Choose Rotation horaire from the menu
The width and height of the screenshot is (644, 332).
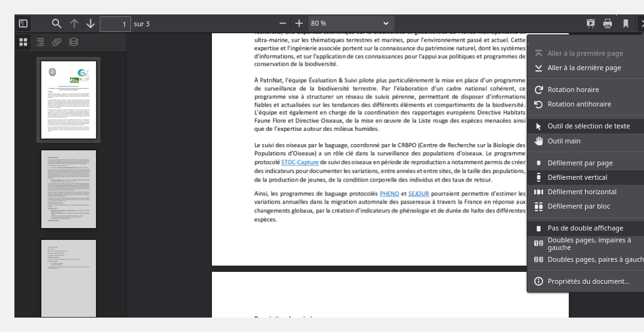click(x=573, y=90)
